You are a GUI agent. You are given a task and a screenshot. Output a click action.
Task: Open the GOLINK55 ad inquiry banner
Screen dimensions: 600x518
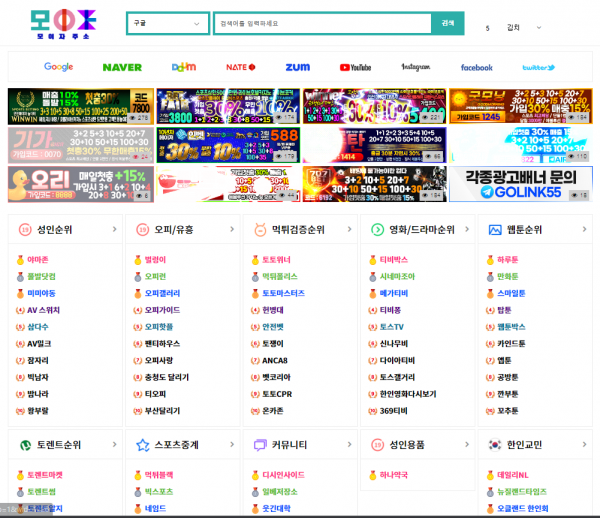point(520,184)
